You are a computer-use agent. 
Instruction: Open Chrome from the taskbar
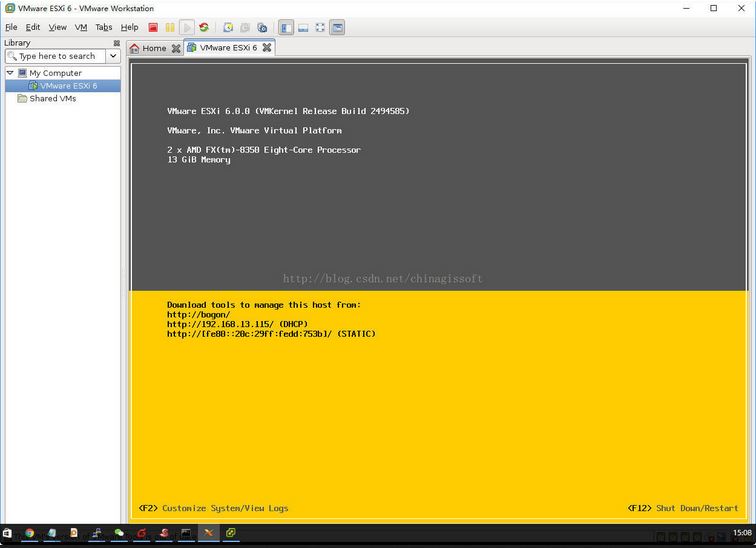[x=29, y=533]
